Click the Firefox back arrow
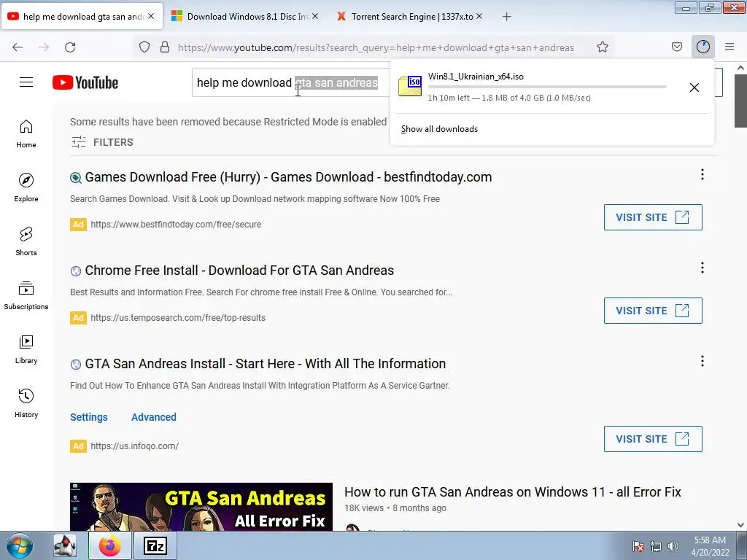Screen dimensions: 747x560 click(x=18, y=47)
